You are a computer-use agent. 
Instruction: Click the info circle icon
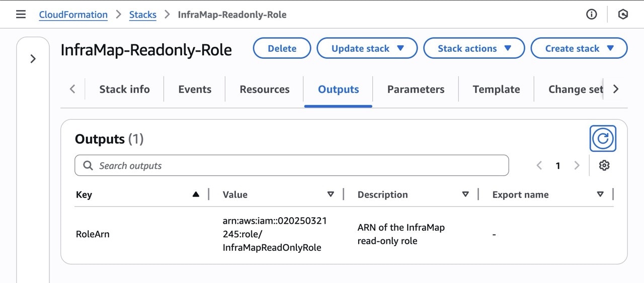tap(592, 15)
